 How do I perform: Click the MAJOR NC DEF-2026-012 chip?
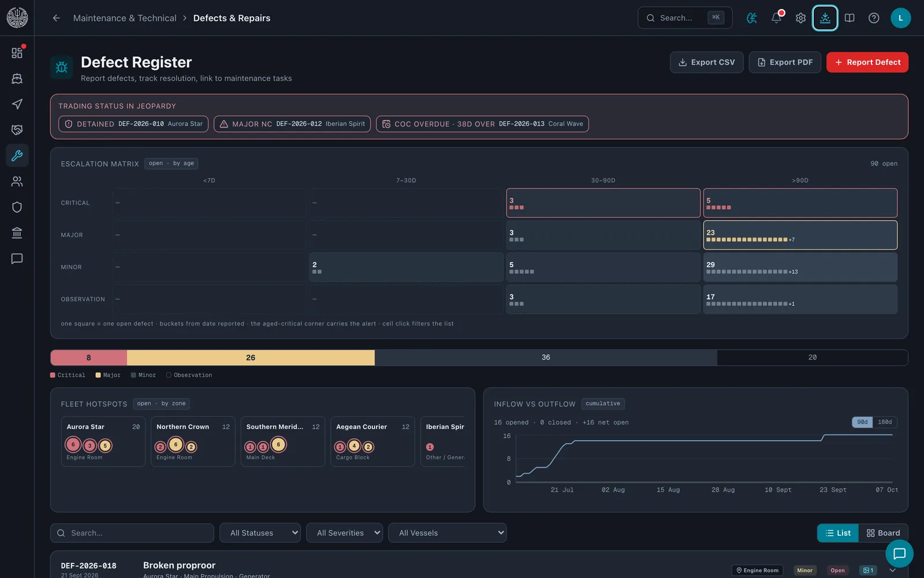click(x=292, y=124)
